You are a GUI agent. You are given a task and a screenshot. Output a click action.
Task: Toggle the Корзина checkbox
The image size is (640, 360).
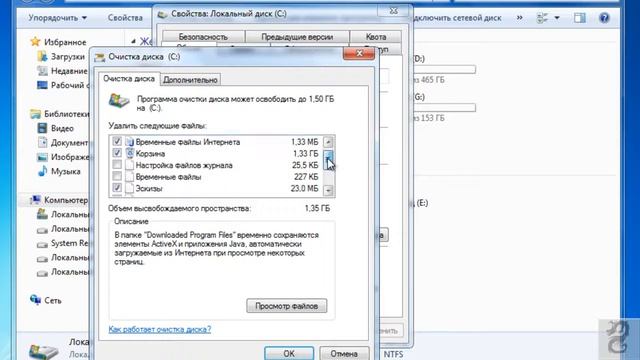tap(117, 153)
